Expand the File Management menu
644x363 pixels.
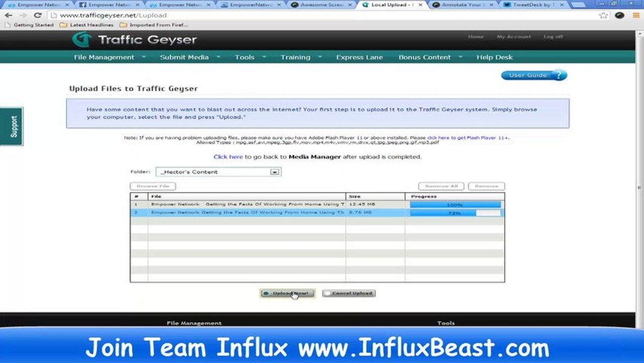pyautogui.click(x=109, y=57)
